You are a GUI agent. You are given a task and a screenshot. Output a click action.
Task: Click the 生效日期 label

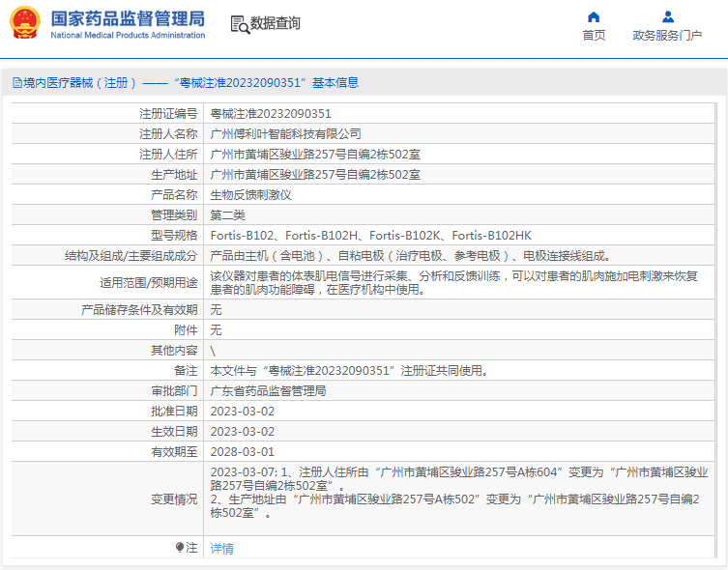[x=174, y=432]
